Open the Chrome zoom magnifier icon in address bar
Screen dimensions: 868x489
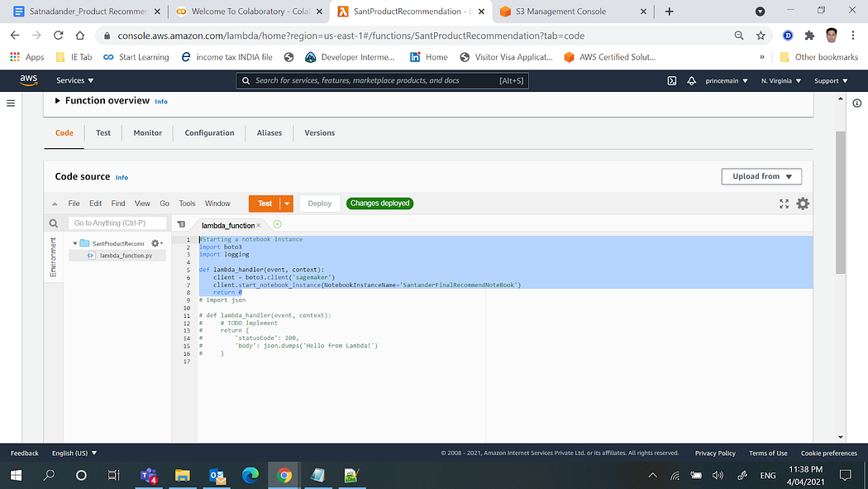coord(738,36)
